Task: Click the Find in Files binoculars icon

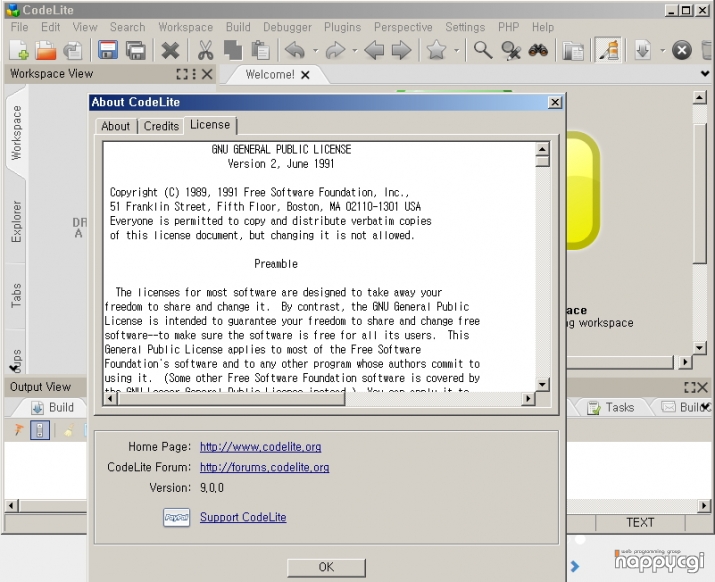Action: (539, 50)
